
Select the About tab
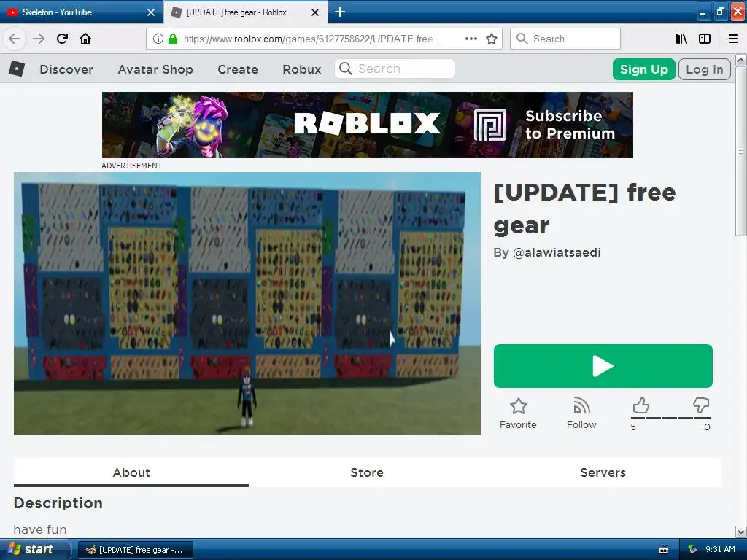point(131,472)
